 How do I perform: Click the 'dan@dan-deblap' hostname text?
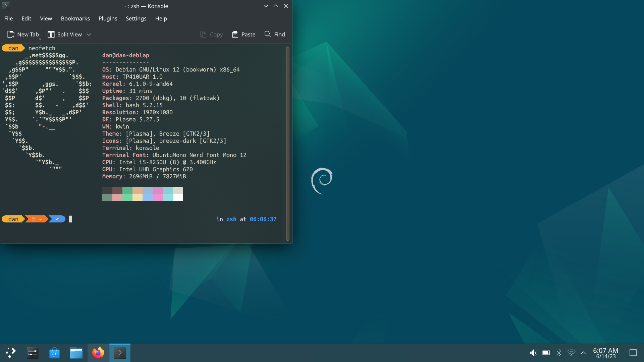click(126, 55)
